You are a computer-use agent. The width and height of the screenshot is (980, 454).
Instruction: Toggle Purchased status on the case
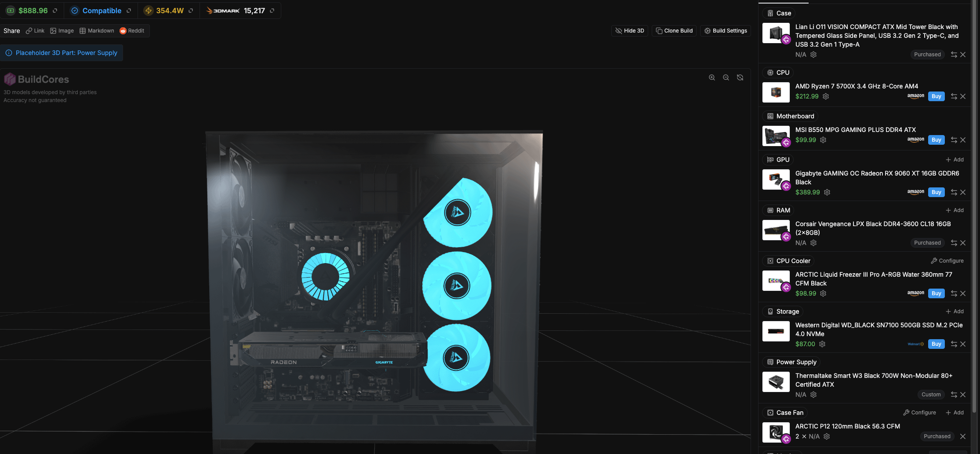pos(927,55)
